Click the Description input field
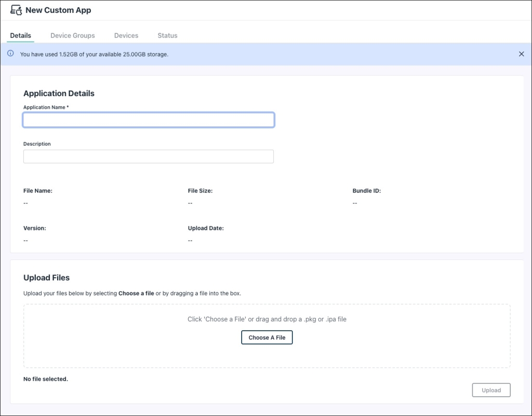Image resolution: width=532 pixels, height=416 pixels. point(149,156)
